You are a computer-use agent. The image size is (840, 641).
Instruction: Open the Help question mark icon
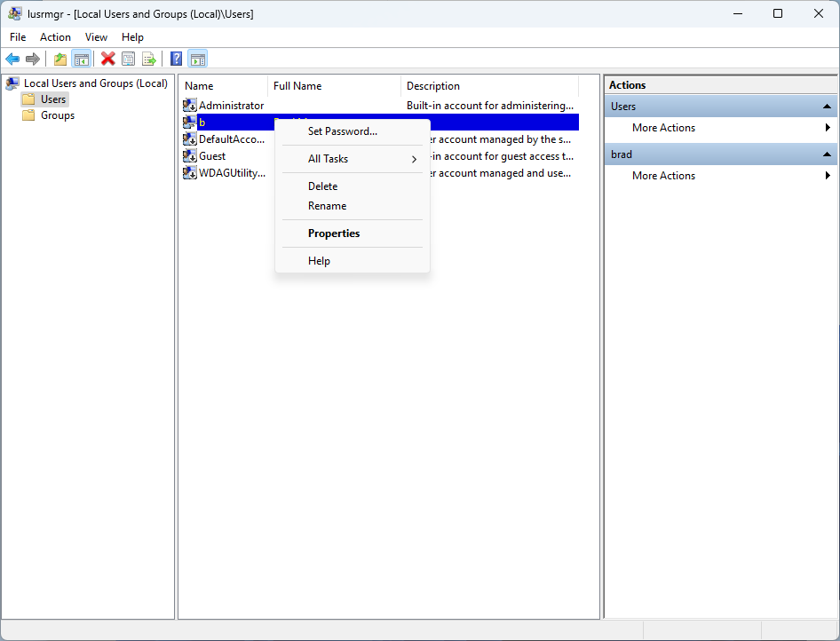[x=176, y=59]
